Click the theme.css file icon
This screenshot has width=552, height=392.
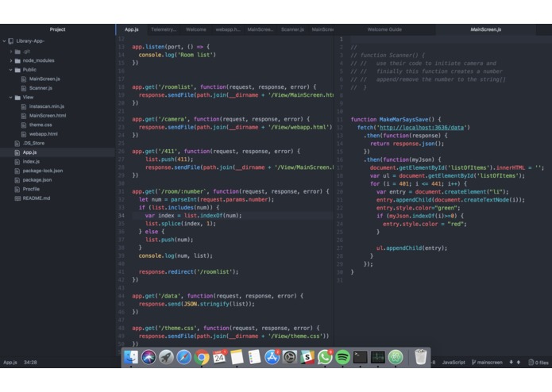(x=24, y=125)
